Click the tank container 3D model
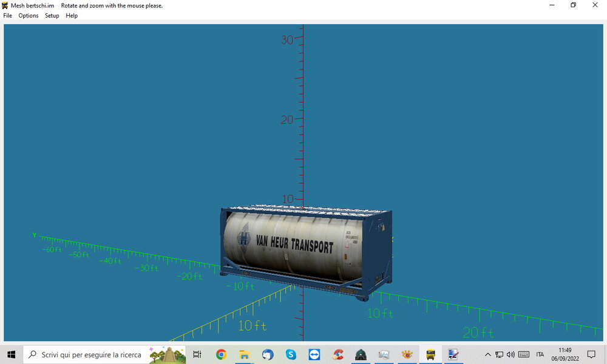The width and height of the screenshot is (607, 364). (x=306, y=252)
